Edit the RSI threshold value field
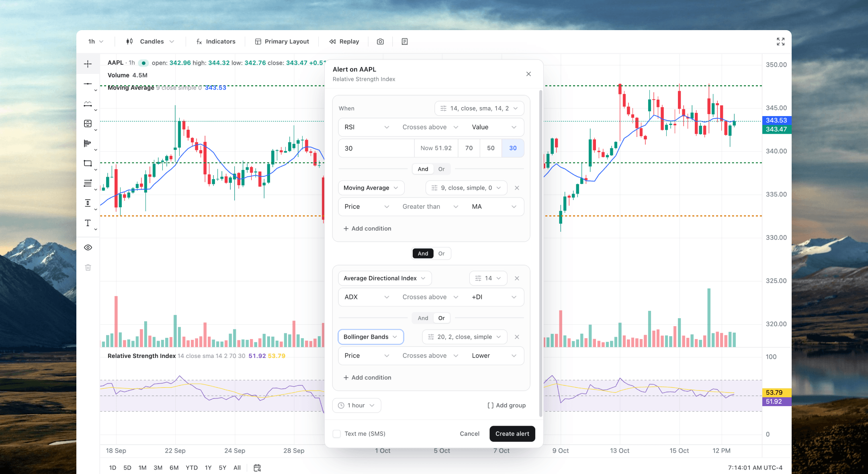This screenshot has width=868, height=474. click(x=376, y=148)
